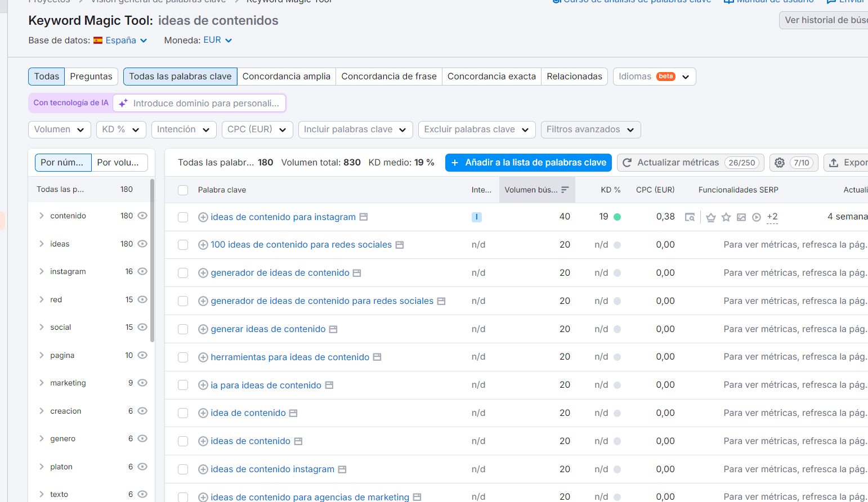868x502 pixels.
Task: Check the '100 ideas de contenido para redes sociales' row
Action: (183, 245)
